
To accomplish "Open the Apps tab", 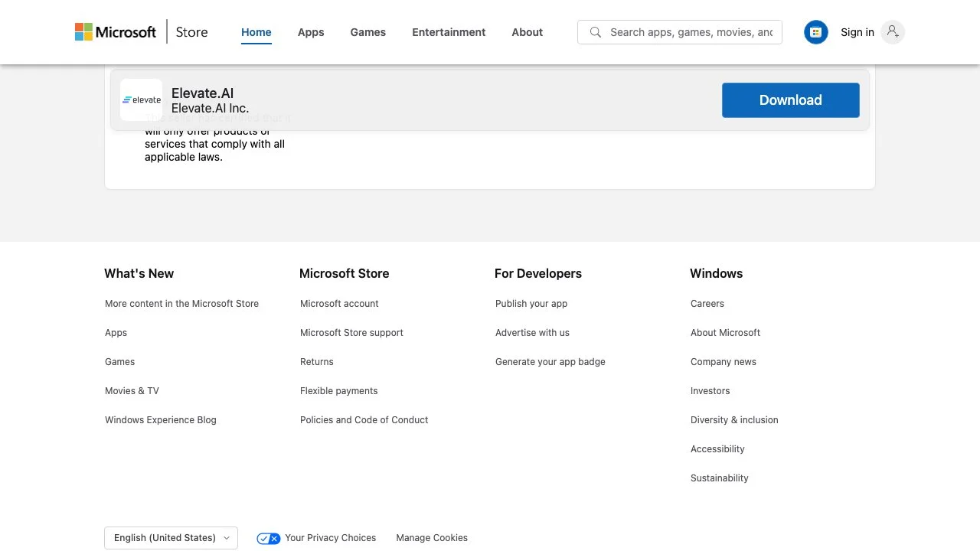I will pyautogui.click(x=311, y=32).
